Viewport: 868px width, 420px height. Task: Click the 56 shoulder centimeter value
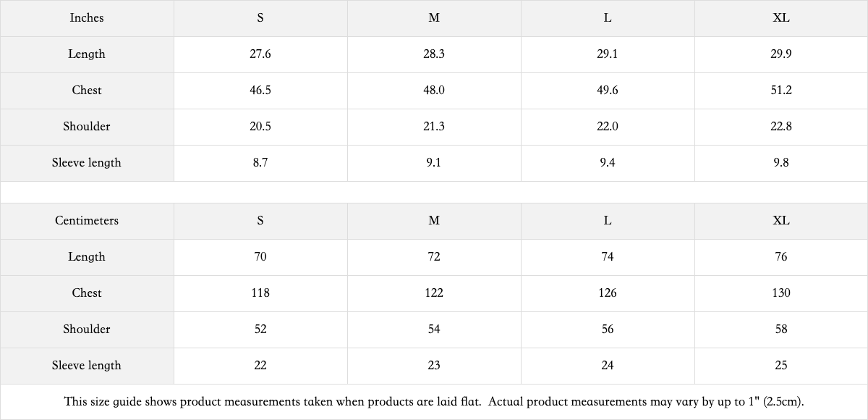coord(608,329)
